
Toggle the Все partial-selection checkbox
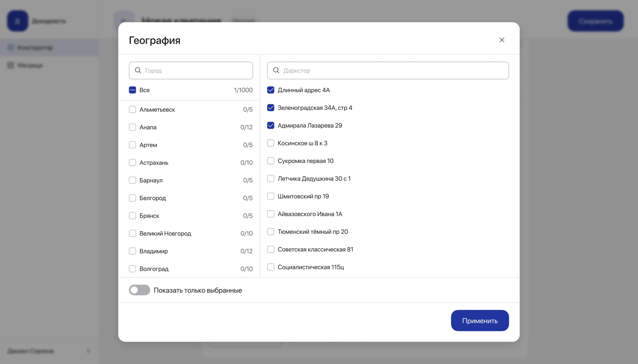coord(132,90)
